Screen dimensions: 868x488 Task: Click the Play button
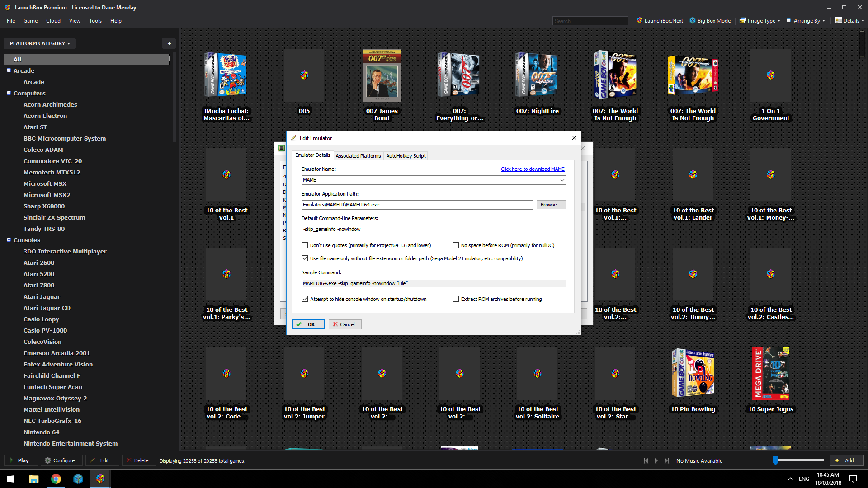21,460
